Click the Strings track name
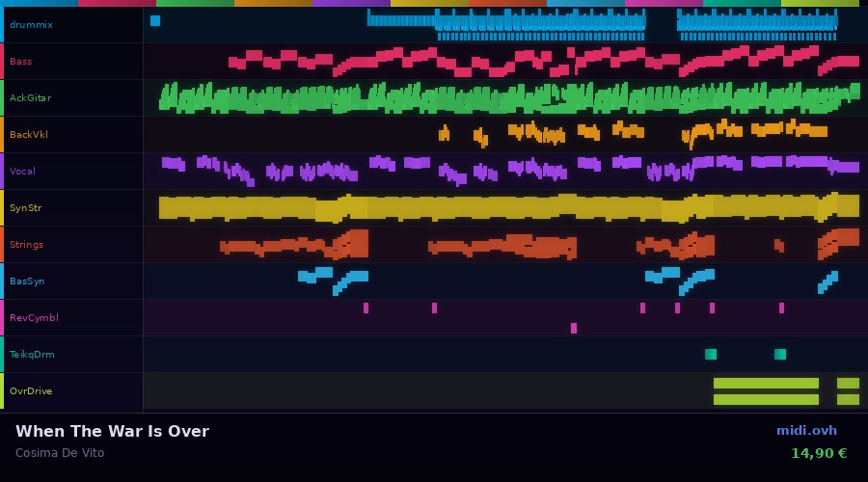The width and height of the screenshot is (868, 482). [26, 245]
